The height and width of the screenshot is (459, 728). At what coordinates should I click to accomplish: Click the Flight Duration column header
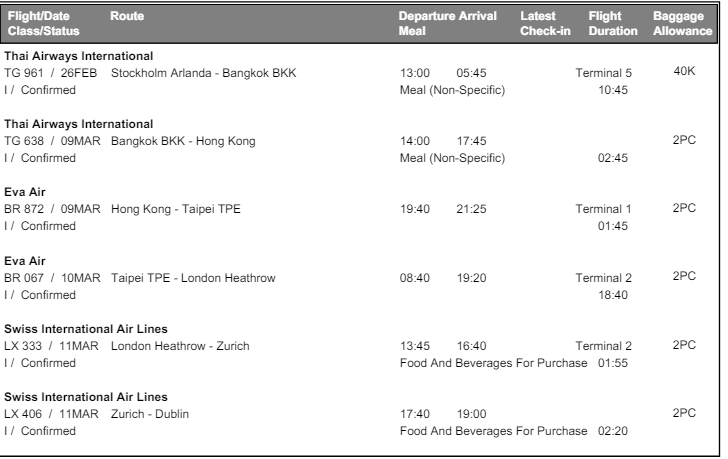(x=612, y=25)
